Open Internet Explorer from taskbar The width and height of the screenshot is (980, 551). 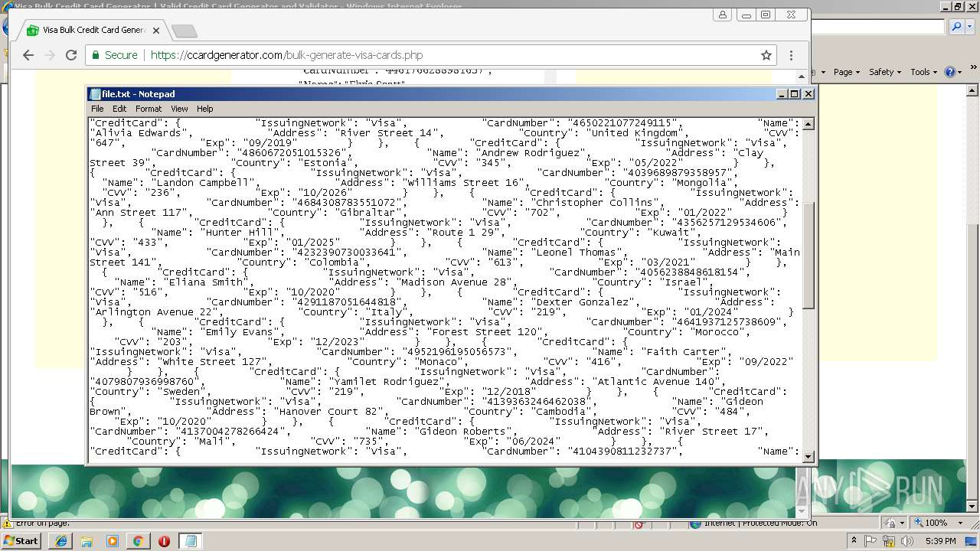click(x=61, y=541)
